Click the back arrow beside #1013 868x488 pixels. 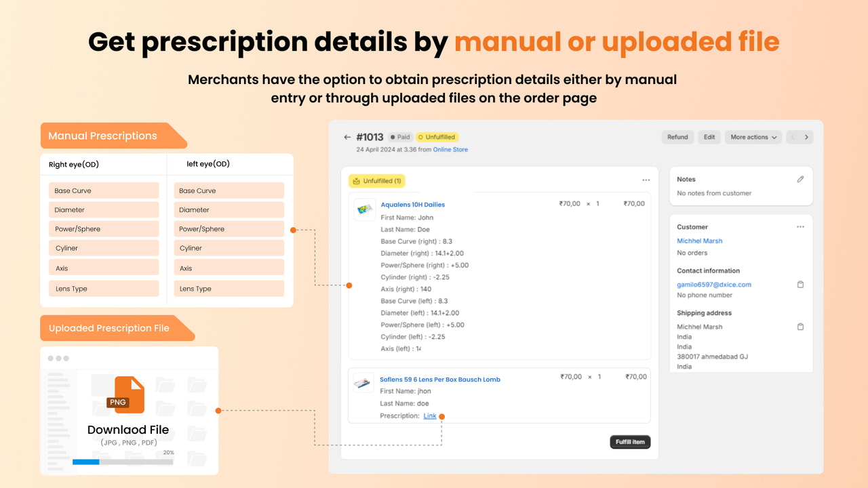[347, 136]
